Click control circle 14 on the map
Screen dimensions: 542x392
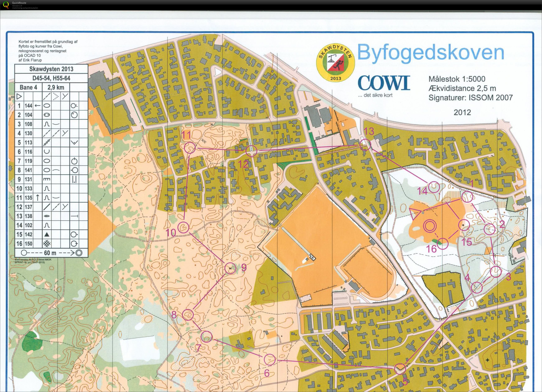434,187
